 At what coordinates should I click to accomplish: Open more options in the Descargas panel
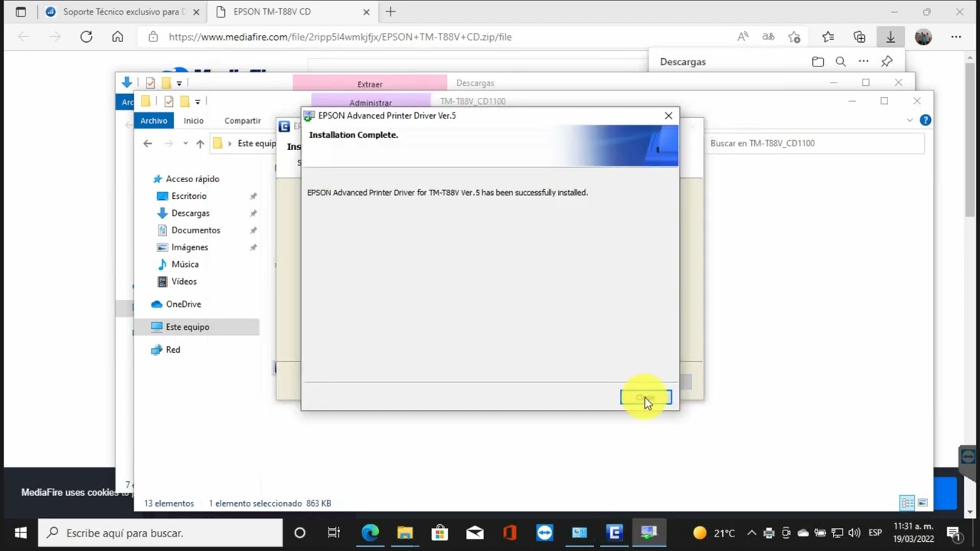pos(864,61)
